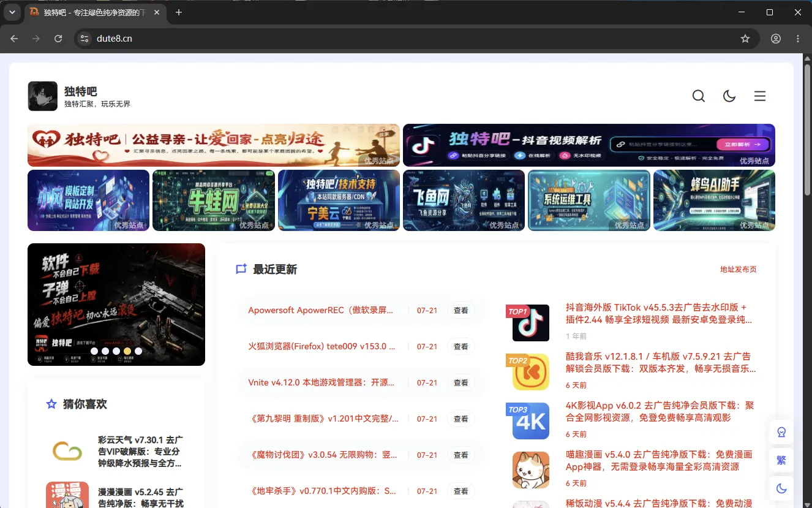Select the third carousel dot
Viewport: 812px width, 508px height.
click(116, 351)
